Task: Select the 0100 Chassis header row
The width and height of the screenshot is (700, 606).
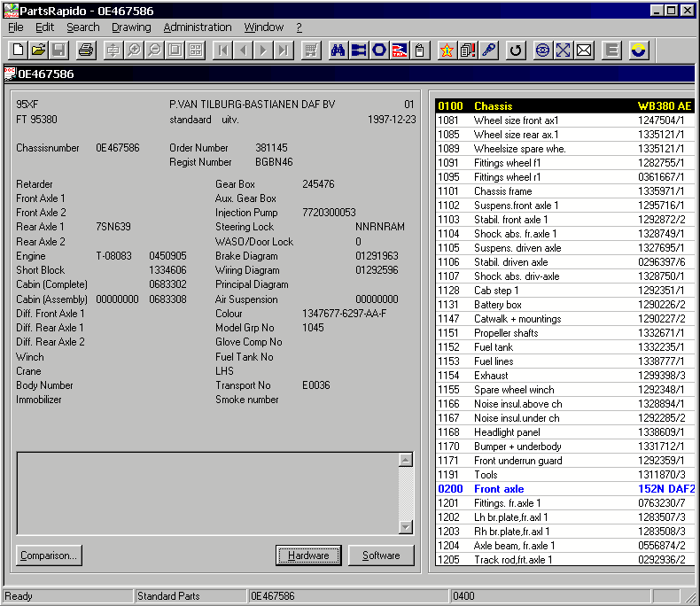Action: point(564,105)
